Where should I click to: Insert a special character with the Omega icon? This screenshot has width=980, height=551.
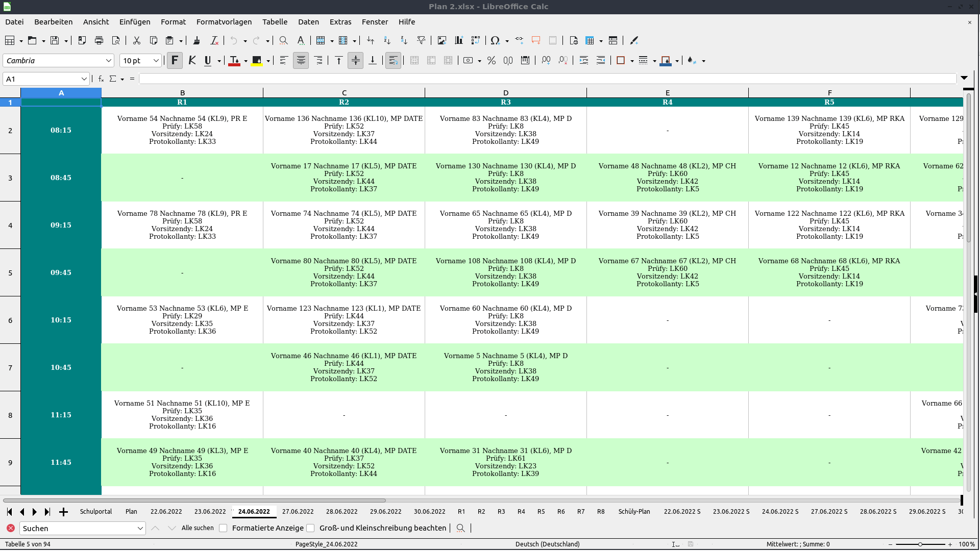[x=496, y=40]
